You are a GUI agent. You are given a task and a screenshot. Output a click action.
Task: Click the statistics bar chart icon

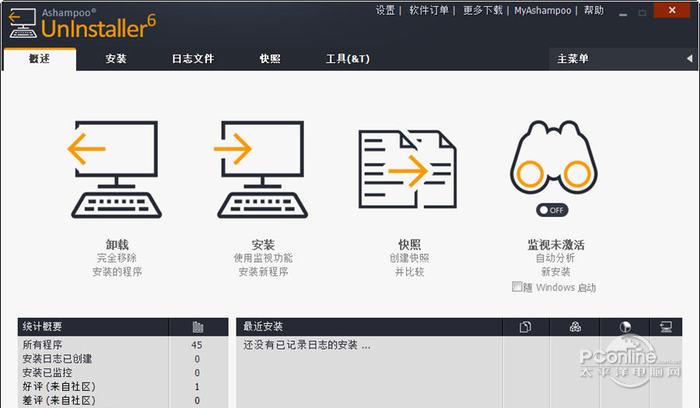pos(198,327)
